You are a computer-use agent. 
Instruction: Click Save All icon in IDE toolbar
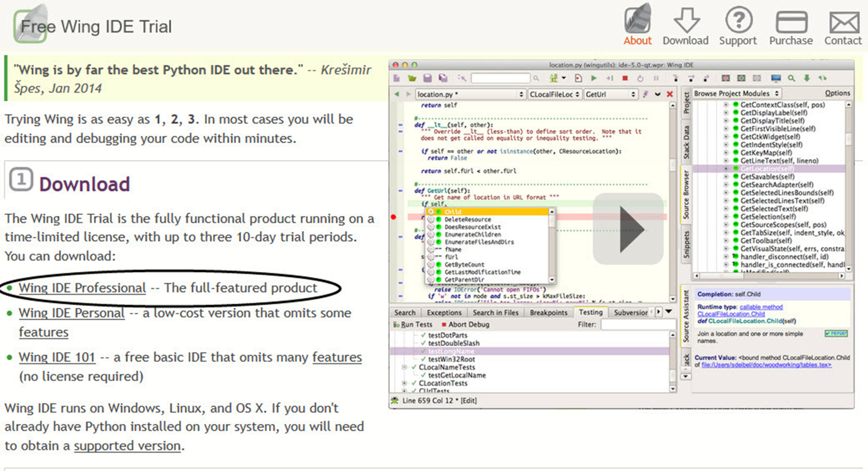443,78
